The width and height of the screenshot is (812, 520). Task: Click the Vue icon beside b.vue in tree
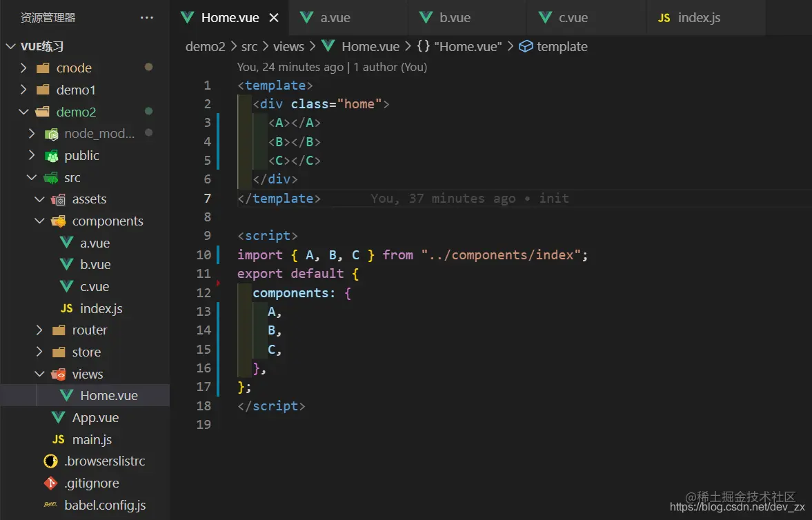[66, 264]
